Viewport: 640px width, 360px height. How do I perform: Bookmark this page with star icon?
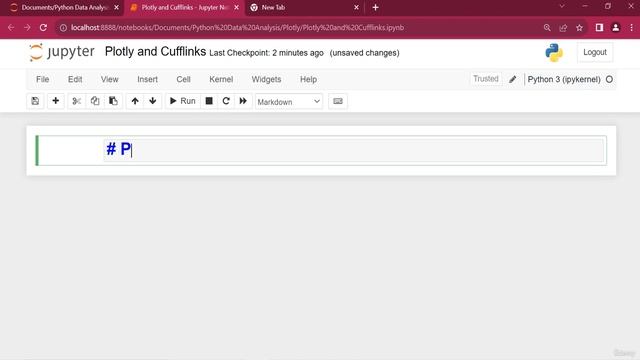point(579,28)
